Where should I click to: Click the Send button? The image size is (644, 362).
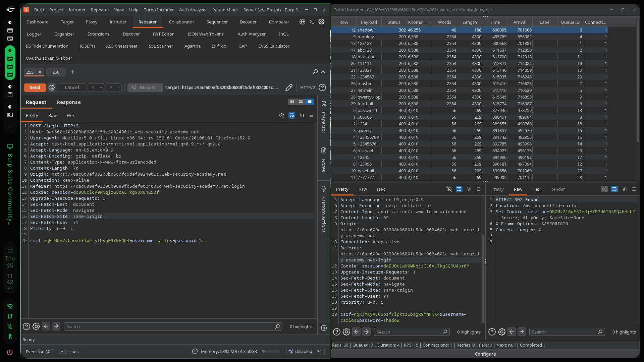pos(35,87)
